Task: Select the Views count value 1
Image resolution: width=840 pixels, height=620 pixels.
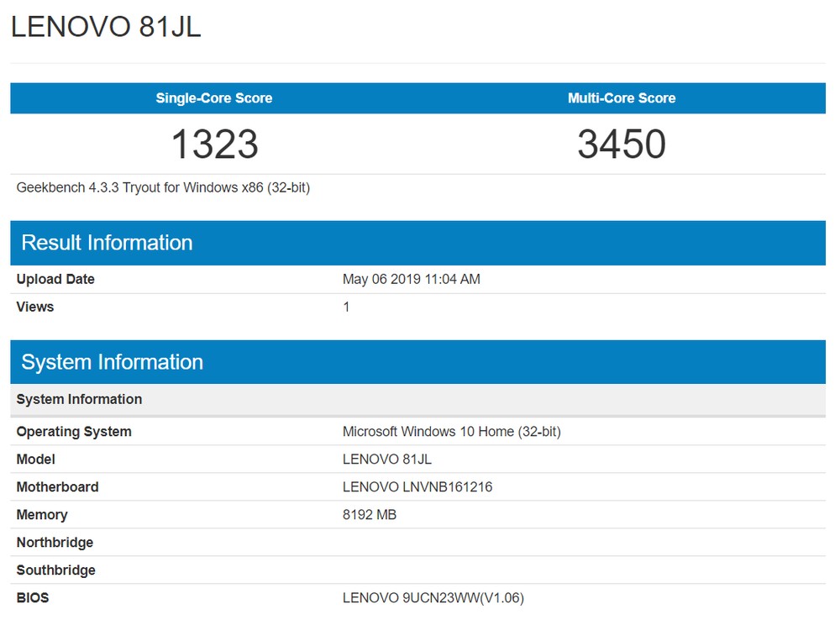Action: coord(346,307)
